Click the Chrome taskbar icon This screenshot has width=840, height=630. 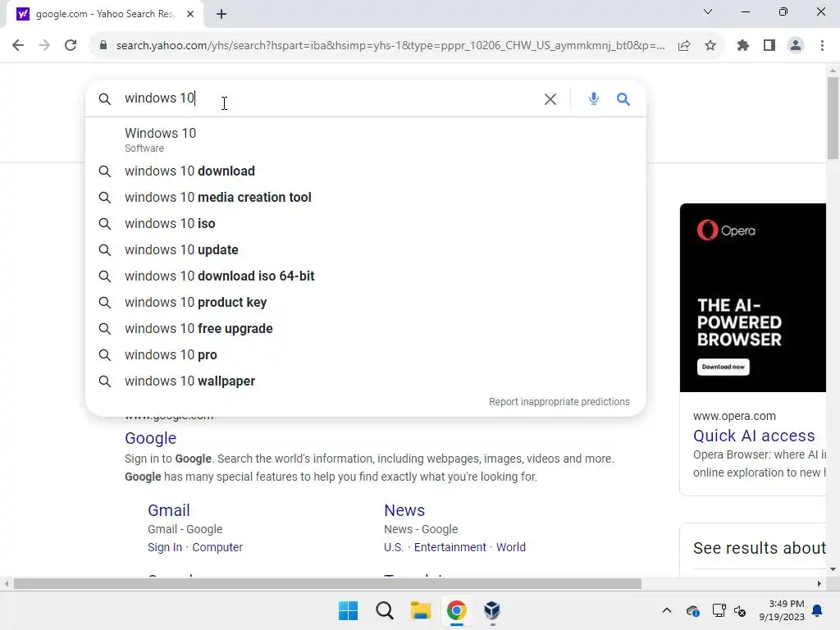click(456, 610)
